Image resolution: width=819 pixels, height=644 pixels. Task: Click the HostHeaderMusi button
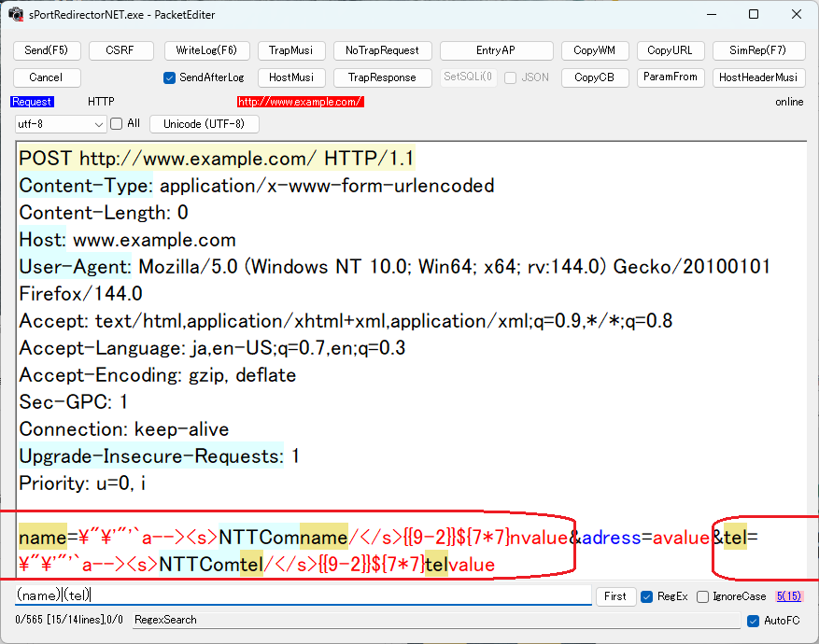pos(758,77)
